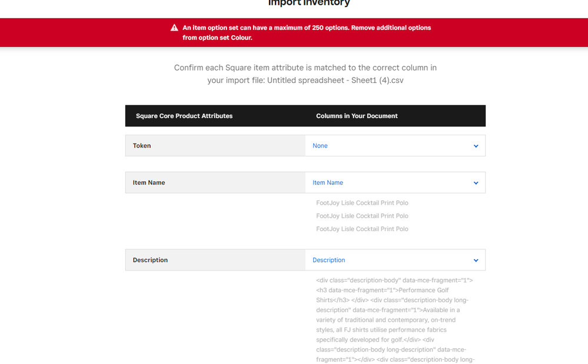Viewport: 588px width, 364px height.
Task: Select the Token attribute label
Action: 142,146
